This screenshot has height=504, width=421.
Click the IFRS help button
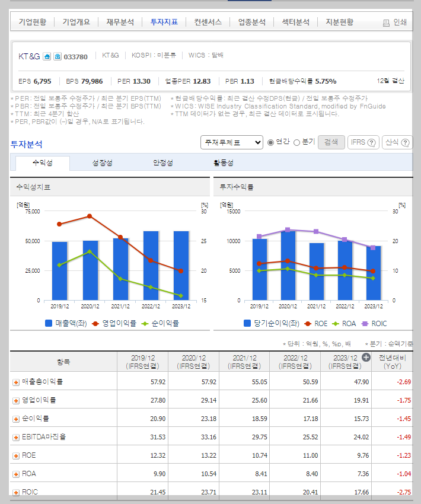pyautogui.click(x=363, y=142)
